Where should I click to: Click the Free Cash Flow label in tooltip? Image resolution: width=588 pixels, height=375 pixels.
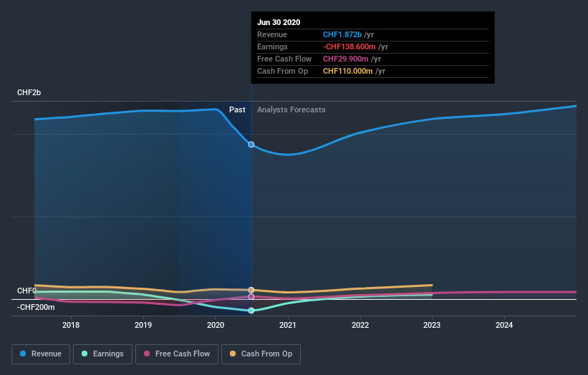tap(284, 59)
